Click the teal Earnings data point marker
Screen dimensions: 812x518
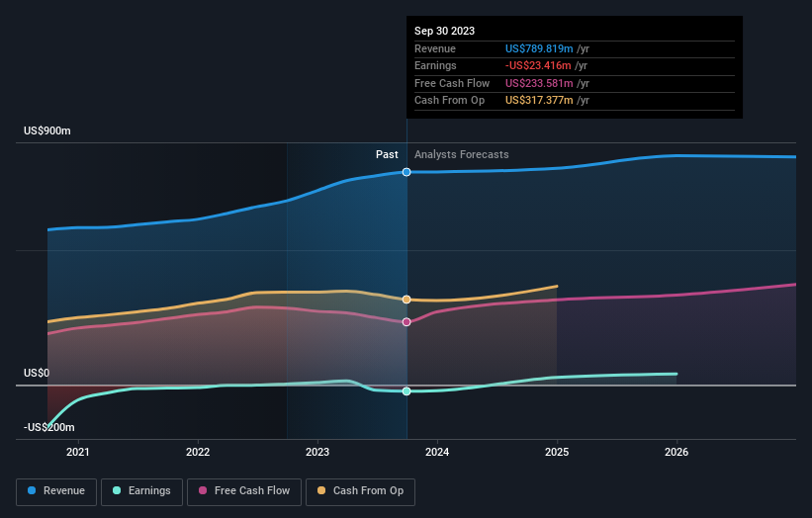[x=406, y=391]
